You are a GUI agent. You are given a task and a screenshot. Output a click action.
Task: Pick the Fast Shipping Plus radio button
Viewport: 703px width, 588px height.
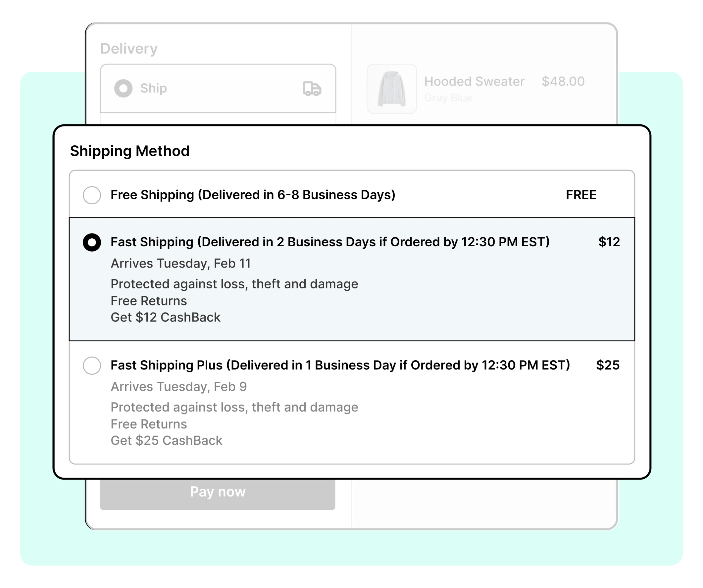(92, 365)
